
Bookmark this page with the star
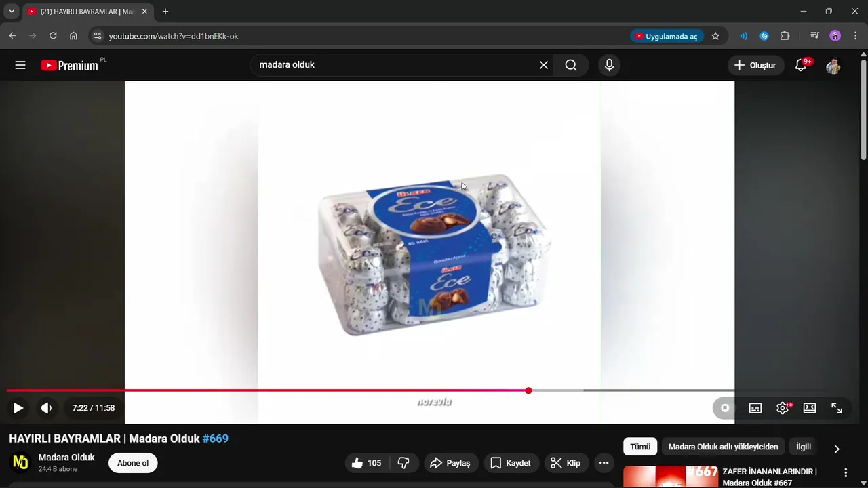pyautogui.click(x=715, y=36)
